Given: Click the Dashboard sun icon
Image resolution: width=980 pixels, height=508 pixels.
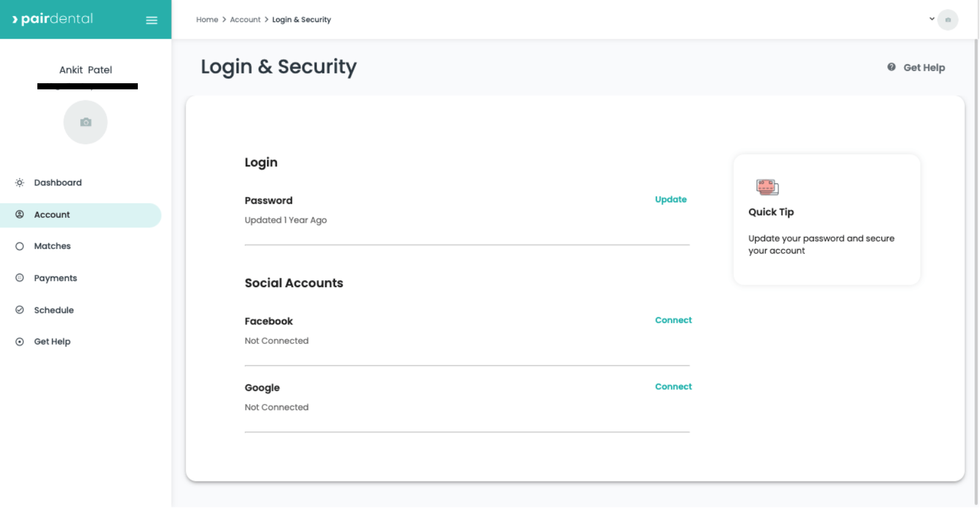Looking at the screenshot, I should pyautogui.click(x=20, y=183).
